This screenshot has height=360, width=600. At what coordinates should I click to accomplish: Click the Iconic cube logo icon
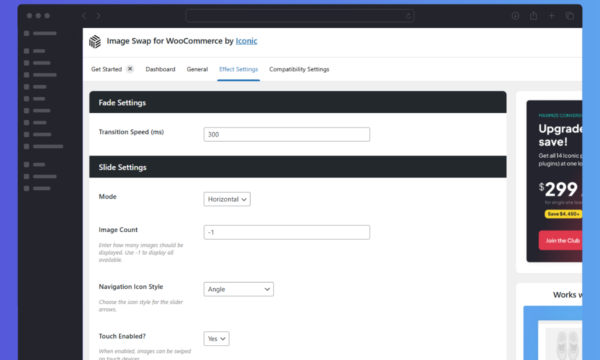[x=95, y=41]
